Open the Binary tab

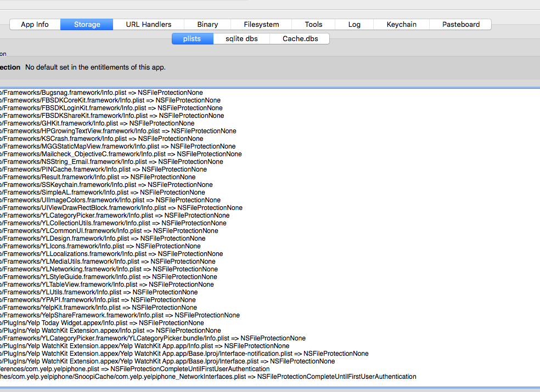(207, 25)
